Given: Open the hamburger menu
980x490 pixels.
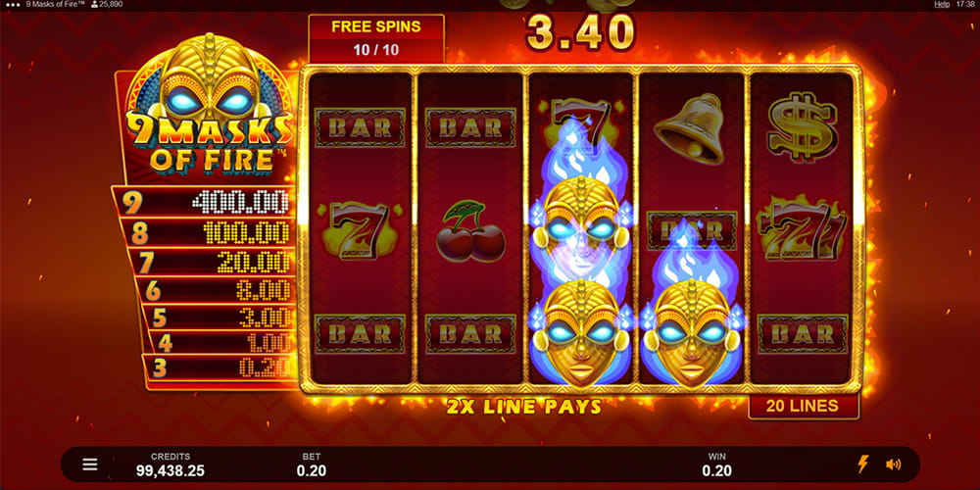Looking at the screenshot, I should [x=90, y=465].
